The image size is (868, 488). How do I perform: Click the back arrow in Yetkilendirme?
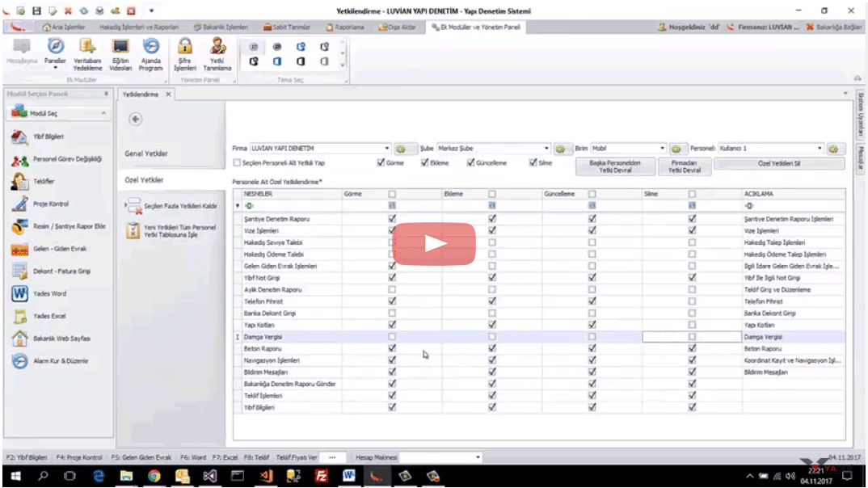pos(136,119)
